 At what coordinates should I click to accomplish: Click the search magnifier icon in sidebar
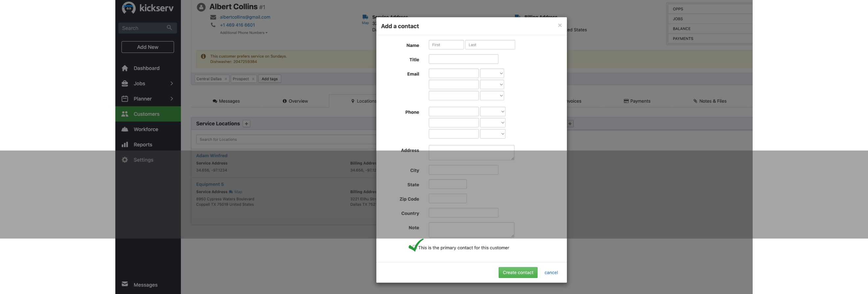click(169, 28)
